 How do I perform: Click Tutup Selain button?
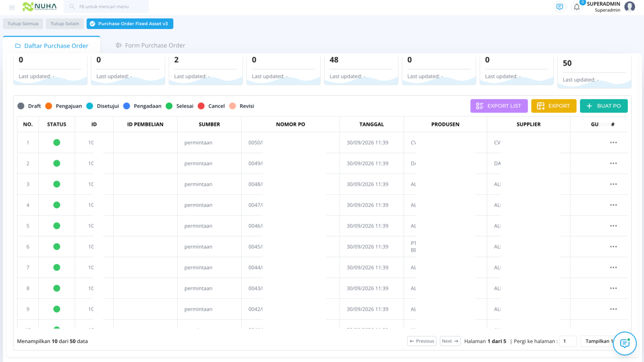(x=65, y=24)
